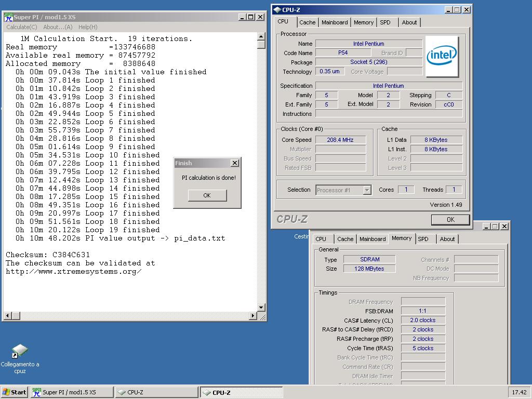Click the Package value Socket 5 (296)

369,62
